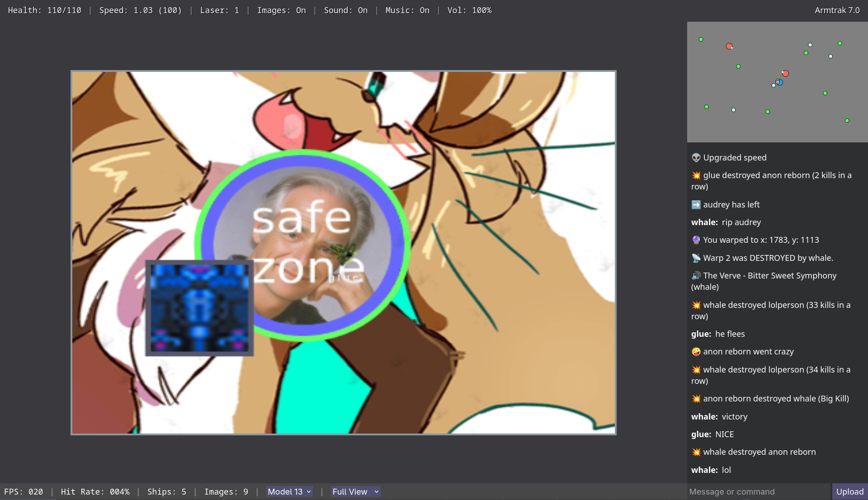Click satellite icon beside Warp 2 DESTROYED
The height and width of the screenshot is (500, 868).
pos(696,258)
